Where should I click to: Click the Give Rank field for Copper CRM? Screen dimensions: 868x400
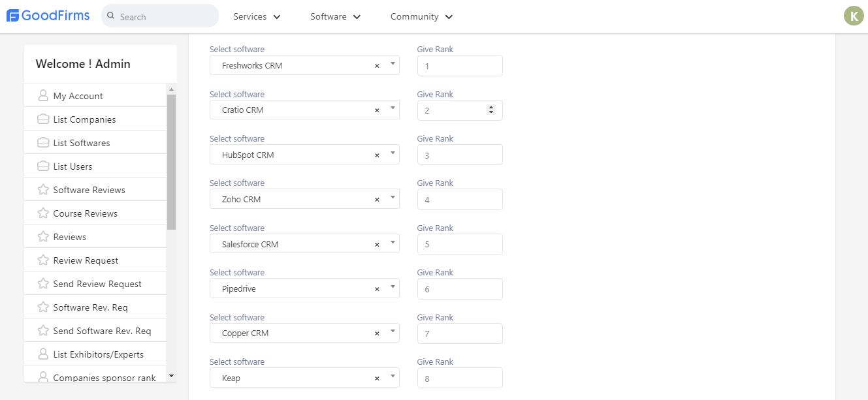[460, 333]
